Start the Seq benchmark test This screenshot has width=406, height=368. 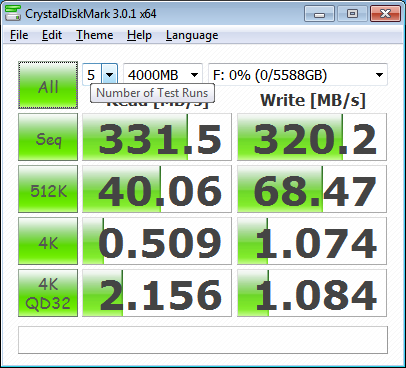tap(48, 137)
